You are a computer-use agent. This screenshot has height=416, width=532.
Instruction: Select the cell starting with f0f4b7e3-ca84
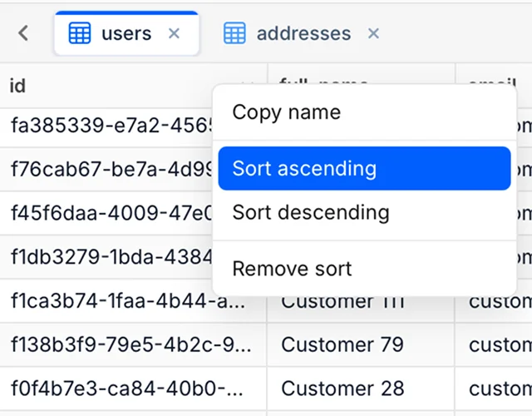tap(133, 389)
